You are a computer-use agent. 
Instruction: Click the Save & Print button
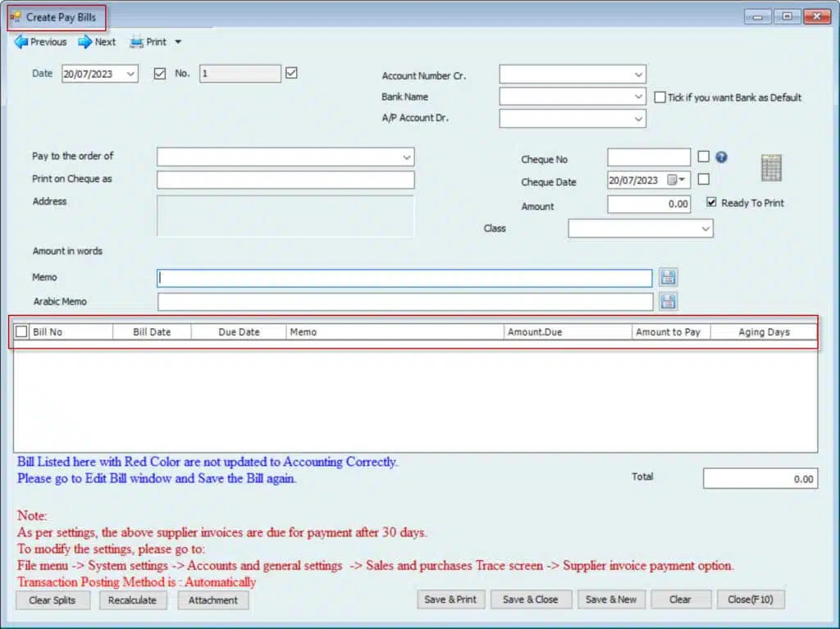coord(450,599)
